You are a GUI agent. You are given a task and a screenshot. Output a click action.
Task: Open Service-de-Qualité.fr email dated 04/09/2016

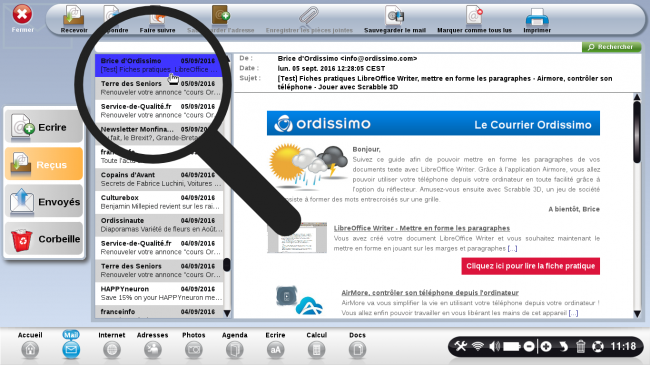pos(159,248)
